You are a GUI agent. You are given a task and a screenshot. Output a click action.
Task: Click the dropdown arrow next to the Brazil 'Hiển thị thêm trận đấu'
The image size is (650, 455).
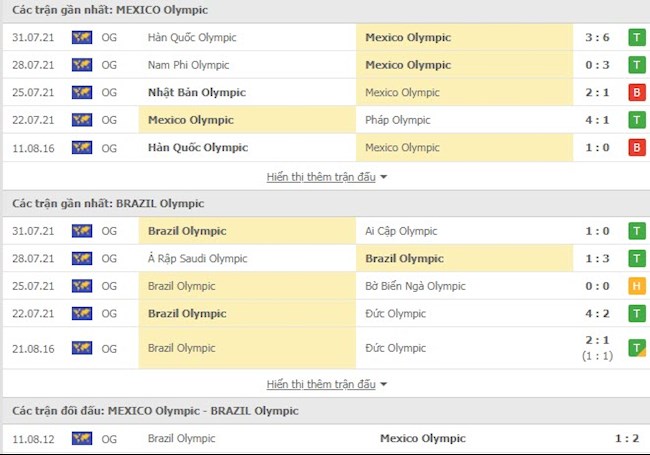(384, 385)
